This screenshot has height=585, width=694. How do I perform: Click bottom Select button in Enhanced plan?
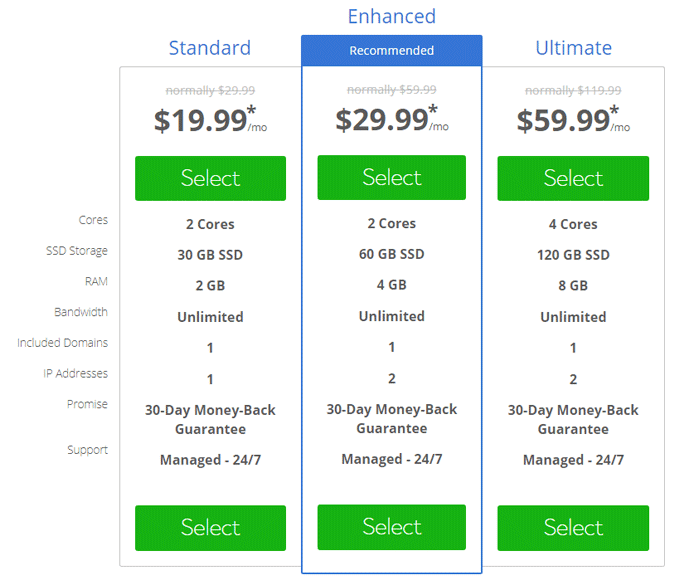pos(392,527)
